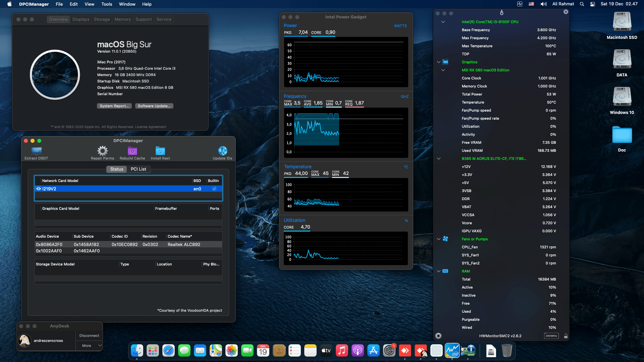Open the File menu

[x=59, y=4]
